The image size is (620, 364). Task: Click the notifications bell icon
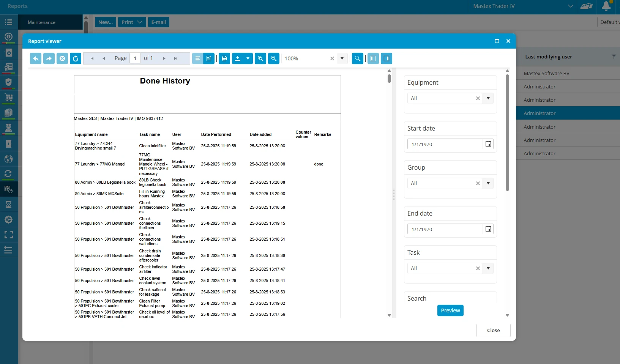click(x=606, y=6)
